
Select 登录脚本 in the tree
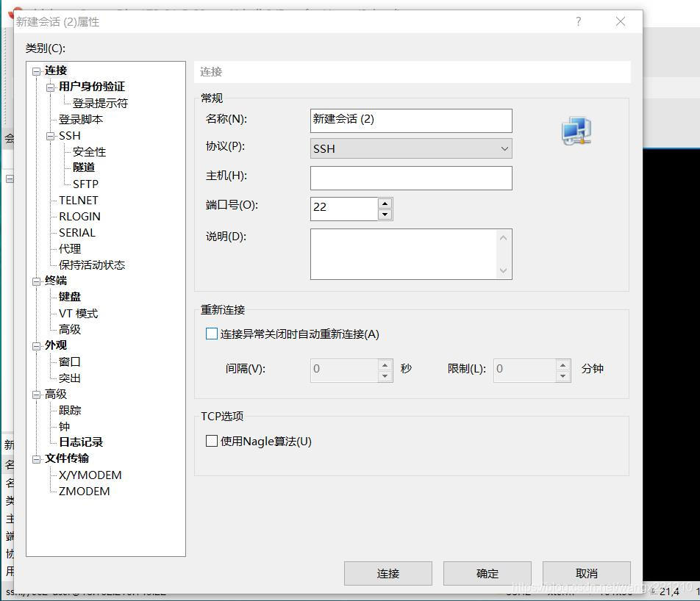point(81,120)
